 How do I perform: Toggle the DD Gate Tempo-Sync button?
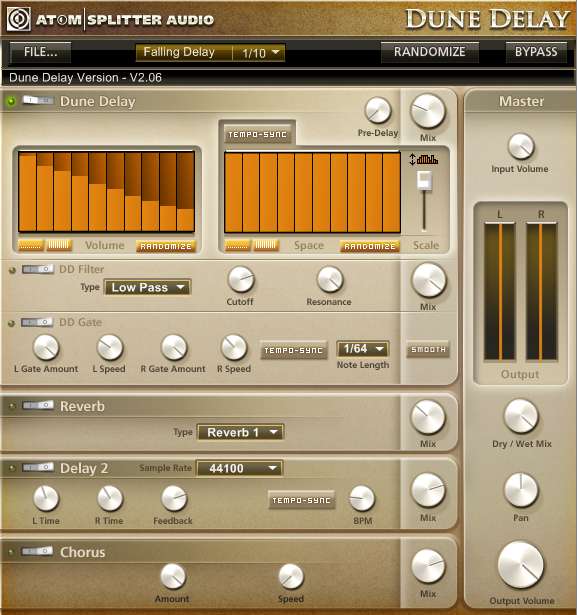click(x=293, y=350)
